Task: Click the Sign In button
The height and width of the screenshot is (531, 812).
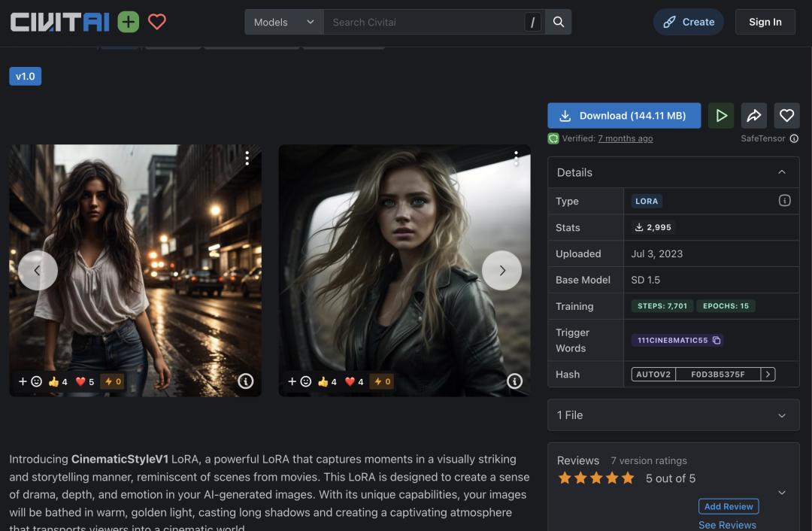Action: 765,22
